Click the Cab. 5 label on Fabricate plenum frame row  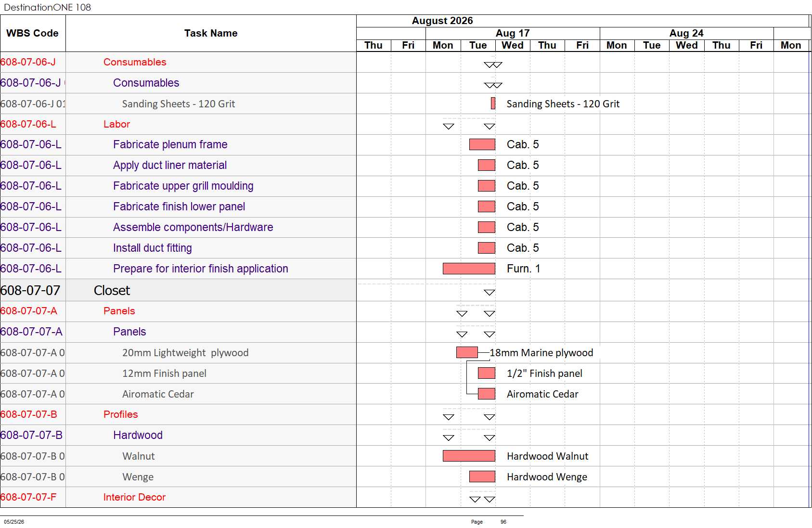click(523, 144)
